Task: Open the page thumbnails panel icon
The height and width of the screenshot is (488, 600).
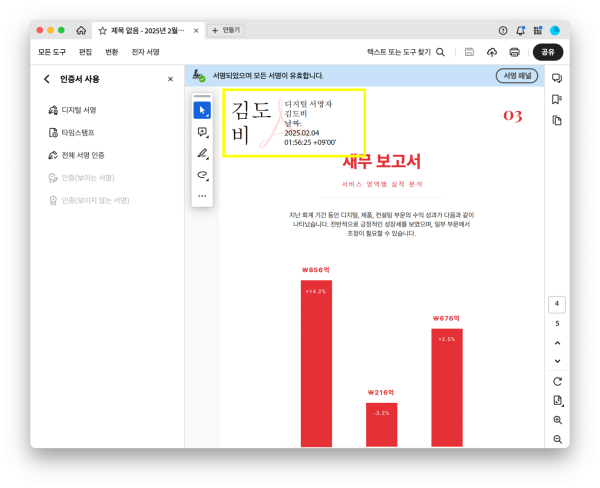Action: 557,121
